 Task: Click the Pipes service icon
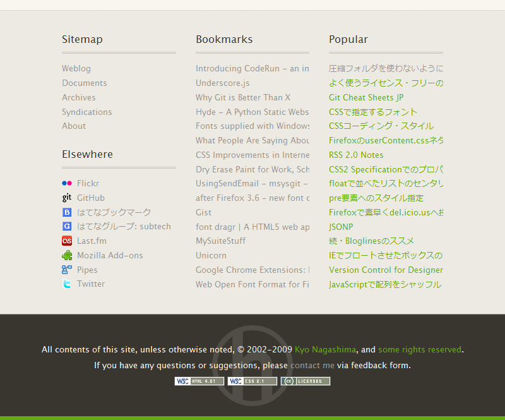(67, 270)
